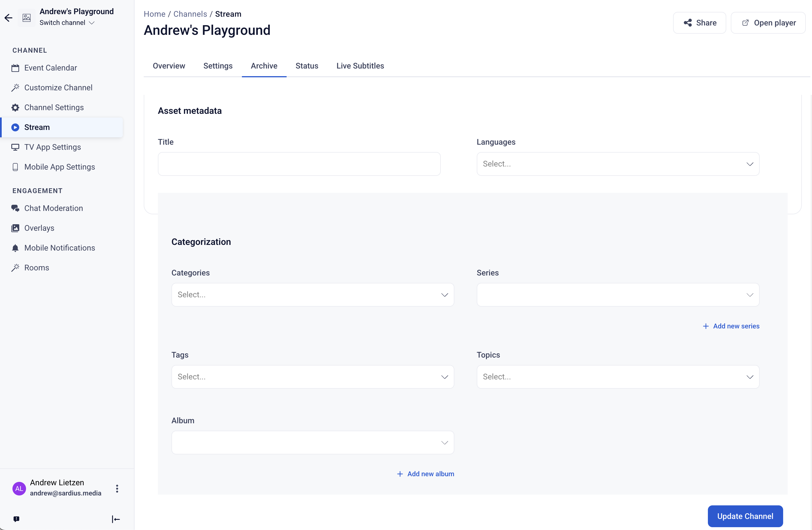Click the Event Calendar icon

15,68
